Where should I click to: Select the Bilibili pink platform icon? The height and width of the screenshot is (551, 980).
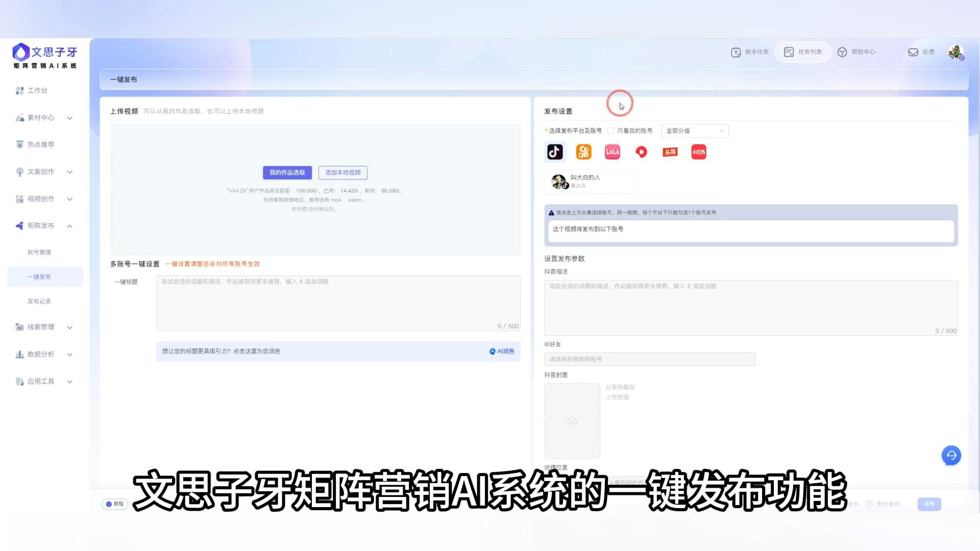click(x=612, y=152)
